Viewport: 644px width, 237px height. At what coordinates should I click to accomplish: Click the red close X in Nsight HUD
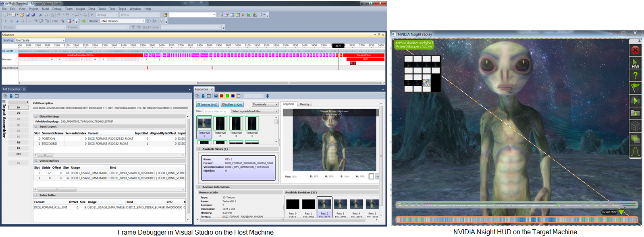[636, 50]
